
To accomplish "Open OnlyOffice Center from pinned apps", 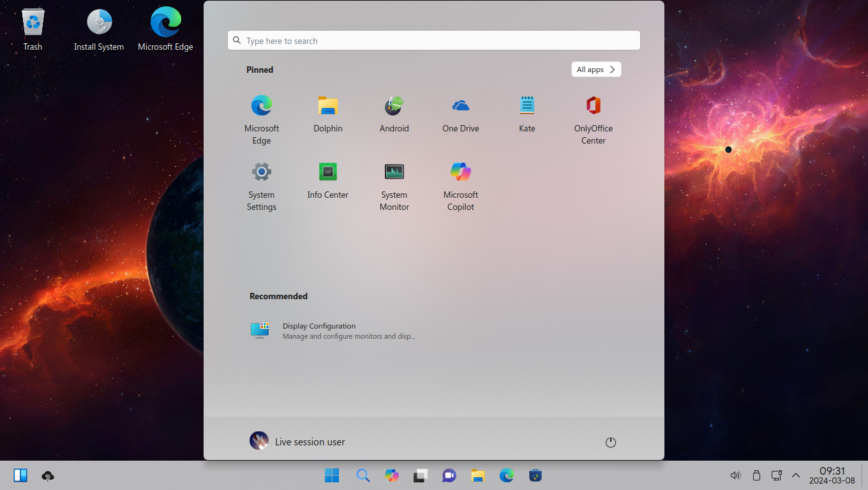I will (x=594, y=119).
